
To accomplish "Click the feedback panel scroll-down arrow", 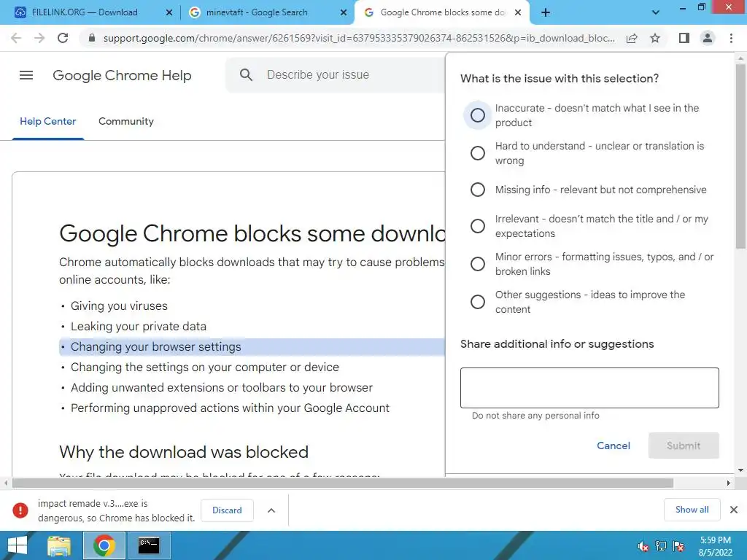I will 741,470.
